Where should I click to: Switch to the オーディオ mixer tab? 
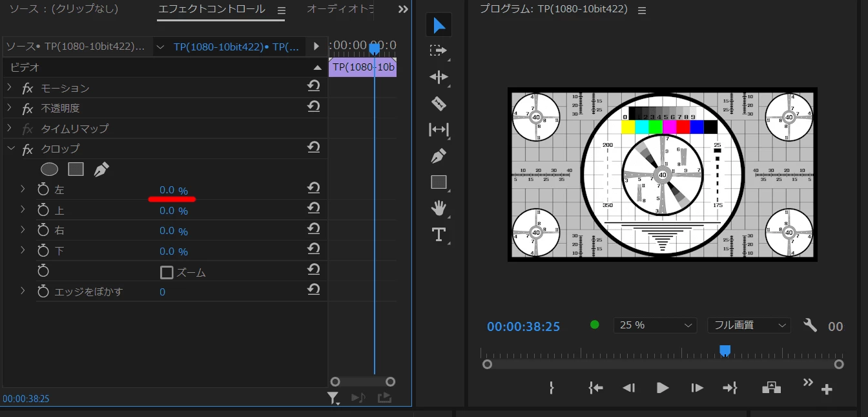coord(340,9)
